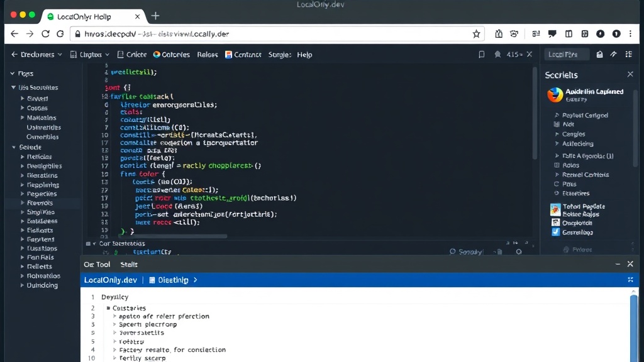
Task: Click the icon beside 'Rolos' in side panel
Action: pos(557,165)
